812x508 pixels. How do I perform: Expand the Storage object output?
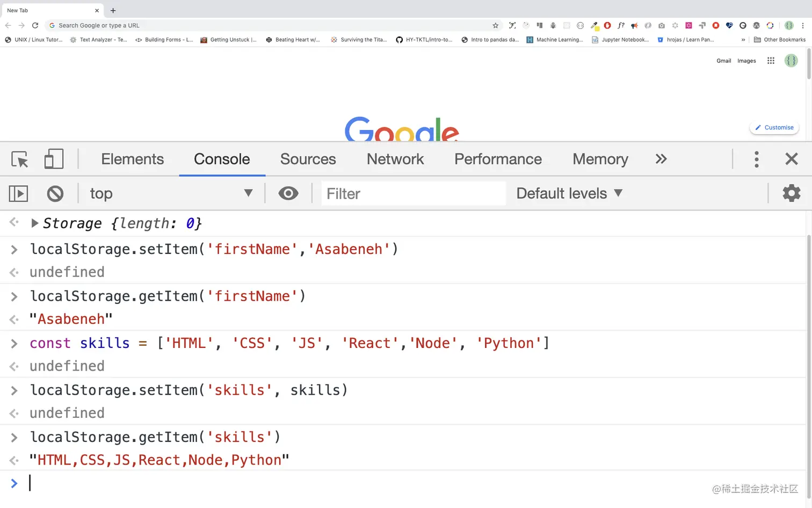pos(34,223)
